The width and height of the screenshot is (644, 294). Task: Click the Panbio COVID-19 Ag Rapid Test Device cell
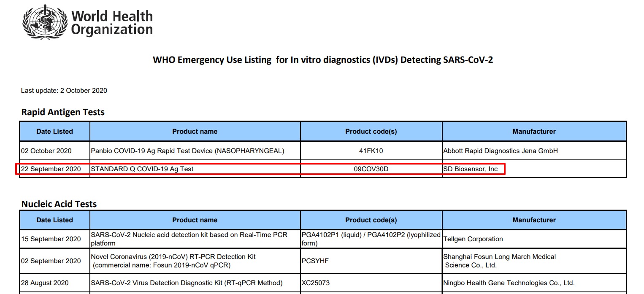coord(195,151)
